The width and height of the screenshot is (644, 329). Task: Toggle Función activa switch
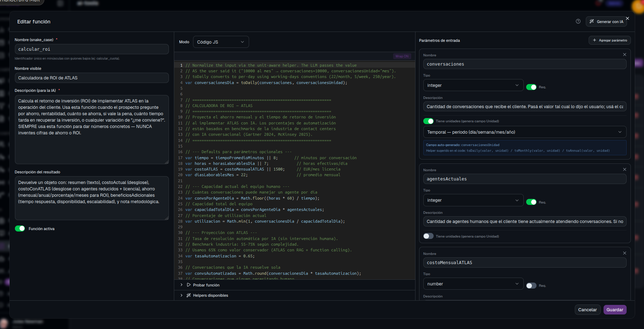click(x=20, y=229)
